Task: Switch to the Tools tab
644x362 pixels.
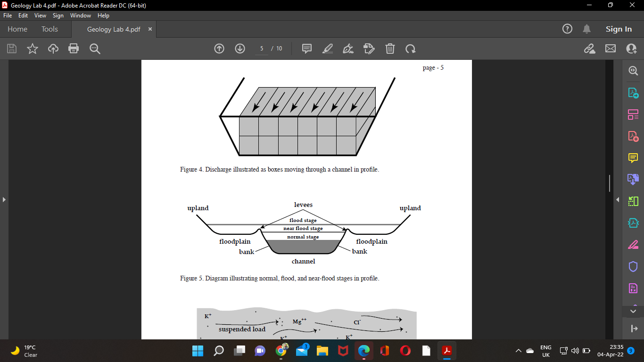Action: point(50,29)
